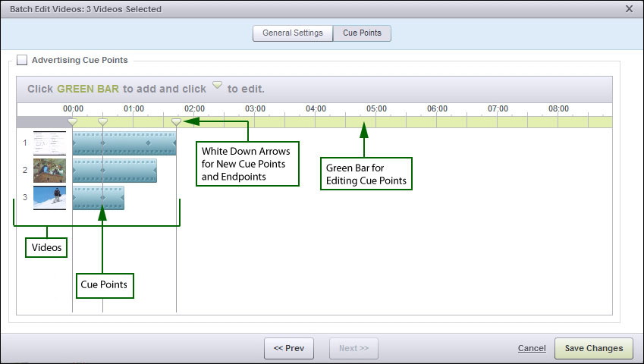644x364 pixels.
Task: Click the white down arrow near 00:30
Action: click(102, 122)
